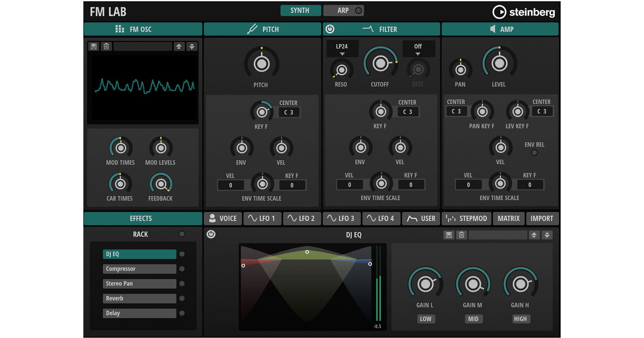Image resolution: width=644 pixels, height=338 pixels.
Task: Click the Pitch CENTER key value field
Action: click(289, 112)
